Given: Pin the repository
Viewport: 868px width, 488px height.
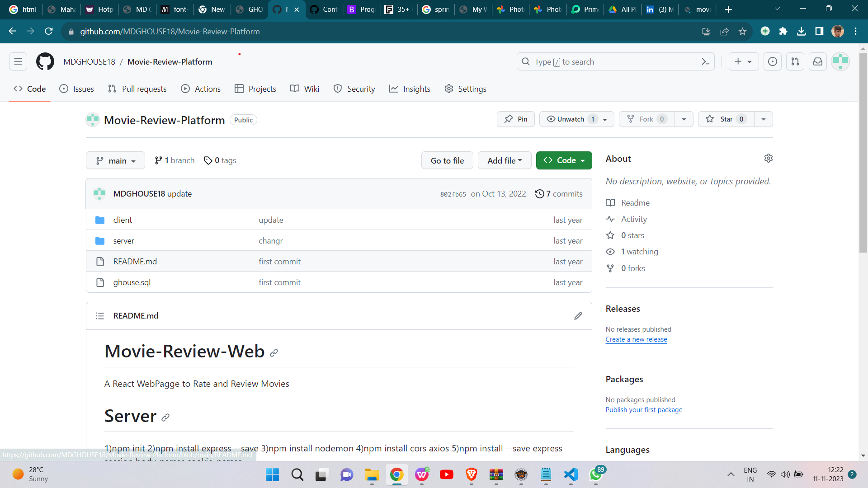Looking at the screenshot, I should [515, 119].
